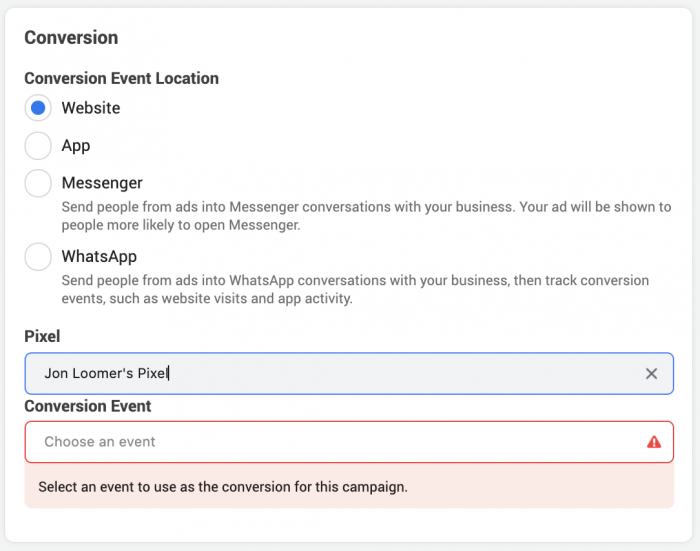Click the App label text

[x=76, y=146]
